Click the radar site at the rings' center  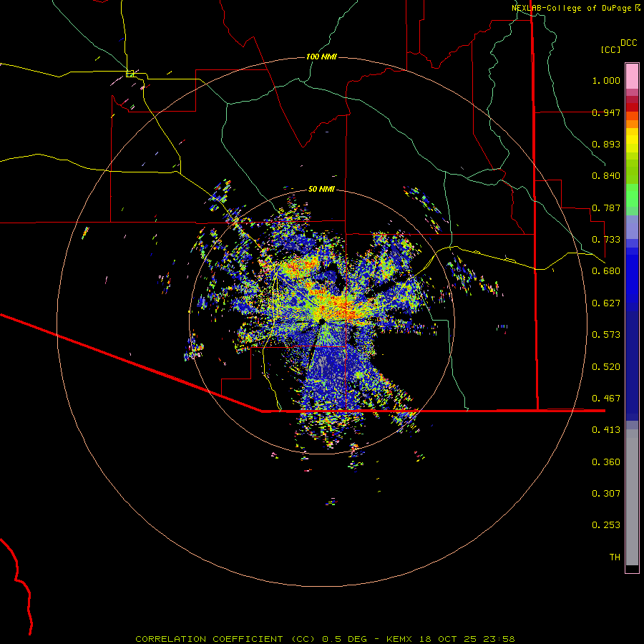322,321
